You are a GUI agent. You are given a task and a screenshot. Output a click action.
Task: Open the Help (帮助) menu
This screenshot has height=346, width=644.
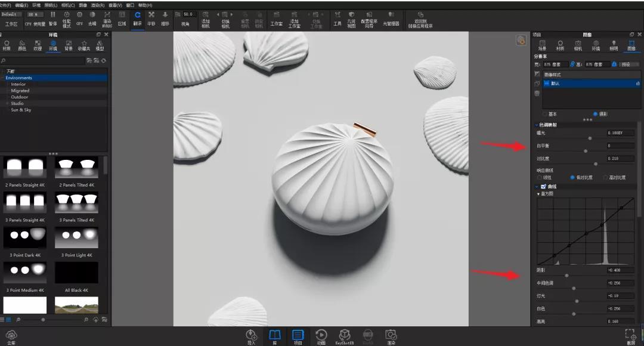[145, 5]
